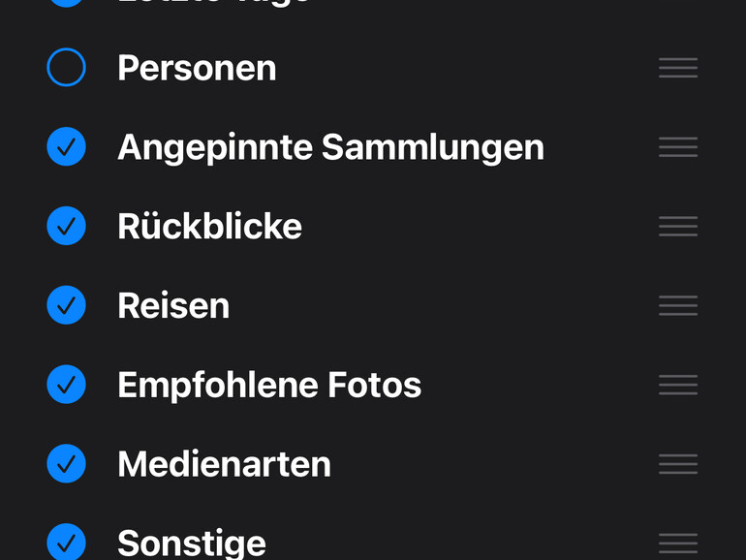Tap the Angepinnte Sammlungen label
This screenshot has width=746, height=560.
click(x=330, y=147)
